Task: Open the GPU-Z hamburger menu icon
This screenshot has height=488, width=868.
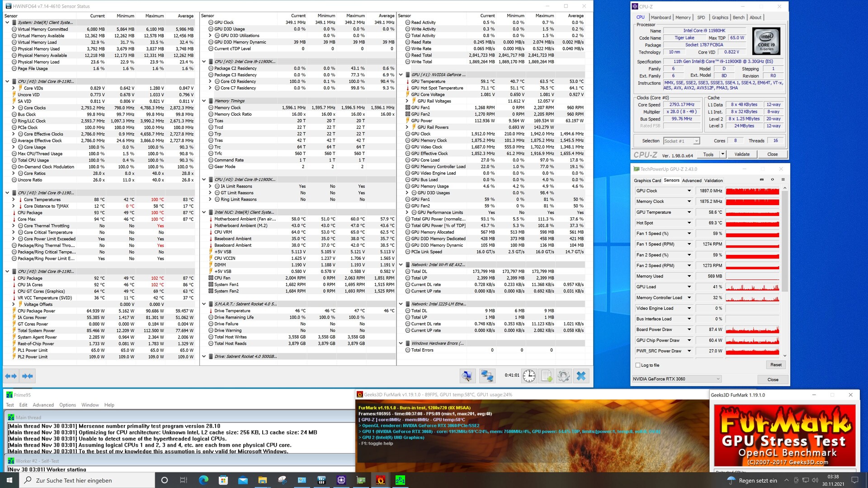Action: tap(783, 180)
